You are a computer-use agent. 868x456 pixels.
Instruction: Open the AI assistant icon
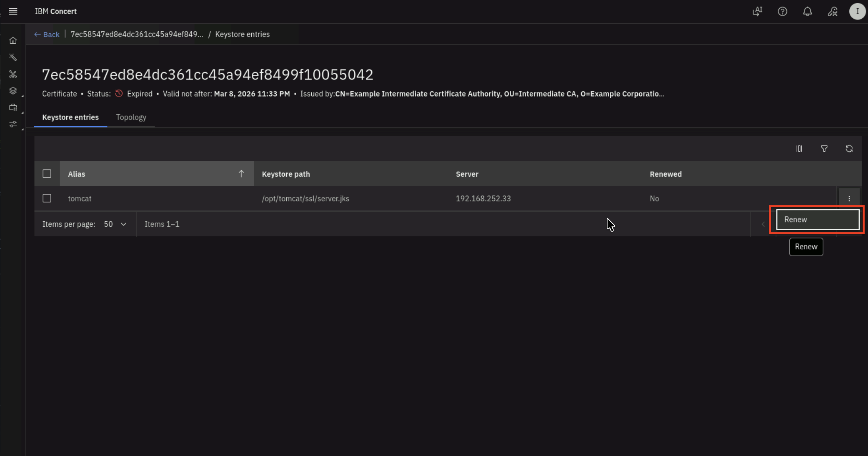tap(757, 12)
